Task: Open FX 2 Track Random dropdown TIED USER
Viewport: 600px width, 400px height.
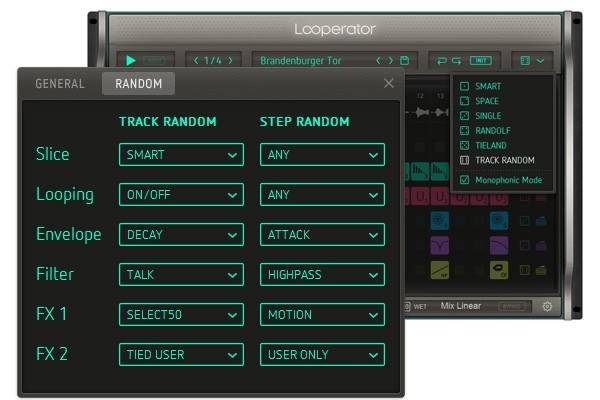Action: click(181, 354)
